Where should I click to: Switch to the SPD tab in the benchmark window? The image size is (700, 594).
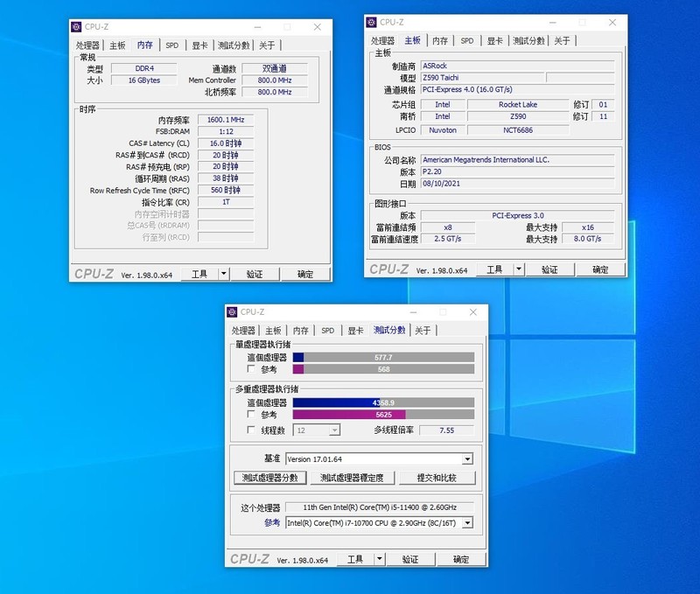click(x=327, y=330)
